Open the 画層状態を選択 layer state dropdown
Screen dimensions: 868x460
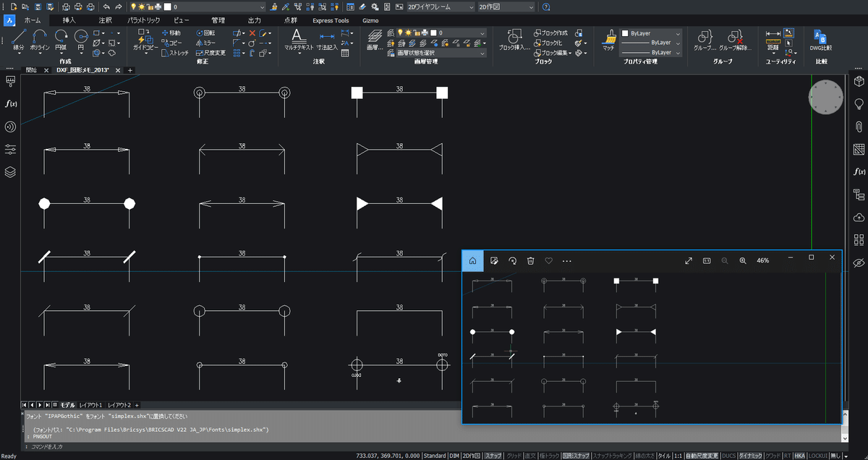[x=441, y=53]
